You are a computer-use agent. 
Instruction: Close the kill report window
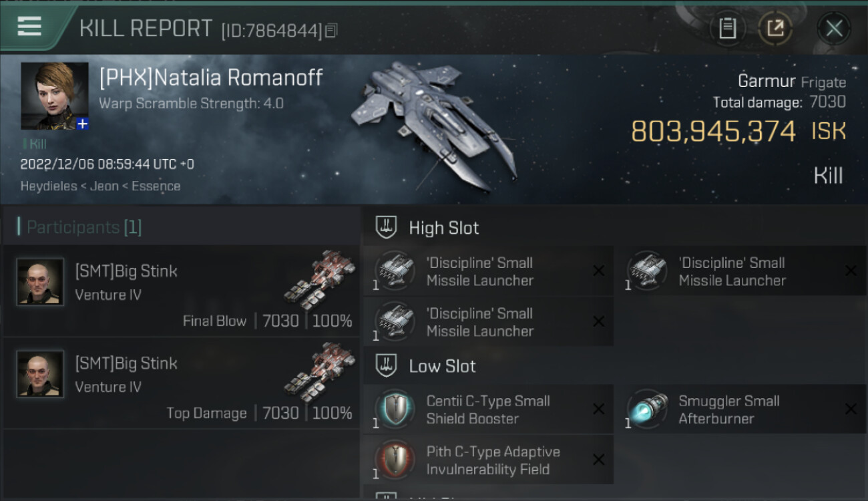tap(834, 28)
